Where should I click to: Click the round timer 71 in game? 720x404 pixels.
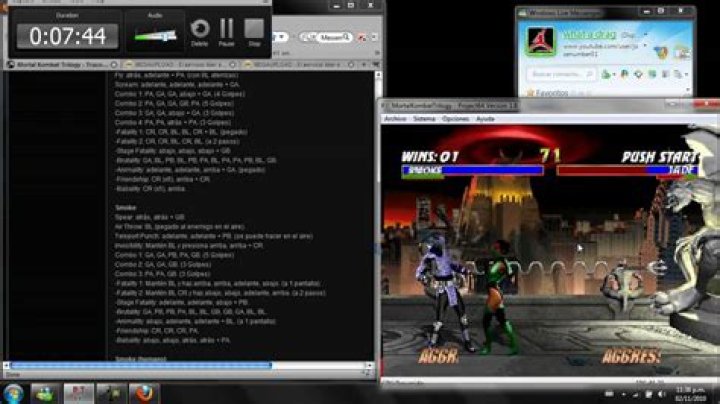[x=550, y=156]
